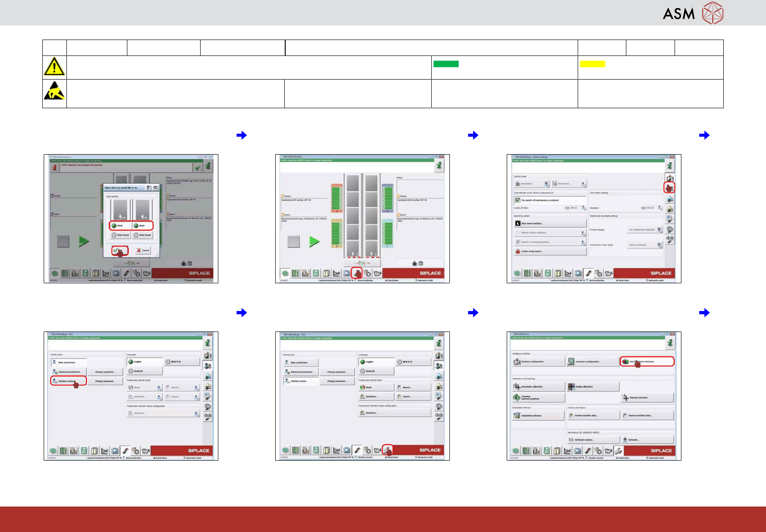Click the New board button in Machine settings
The image size is (766, 532).
click(x=569, y=184)
